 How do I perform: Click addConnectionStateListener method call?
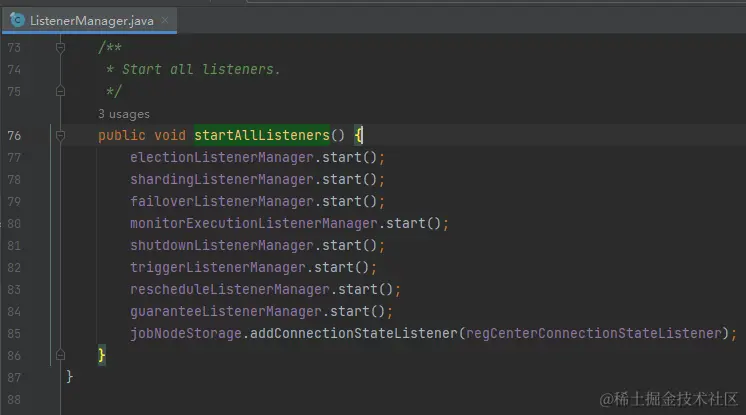[x=353, y=333]
